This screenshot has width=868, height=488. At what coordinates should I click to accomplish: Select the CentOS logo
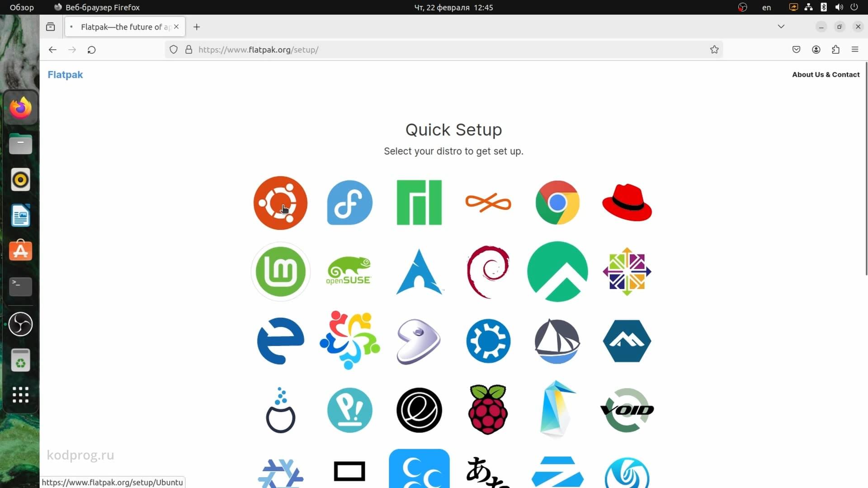coord(627,272)
